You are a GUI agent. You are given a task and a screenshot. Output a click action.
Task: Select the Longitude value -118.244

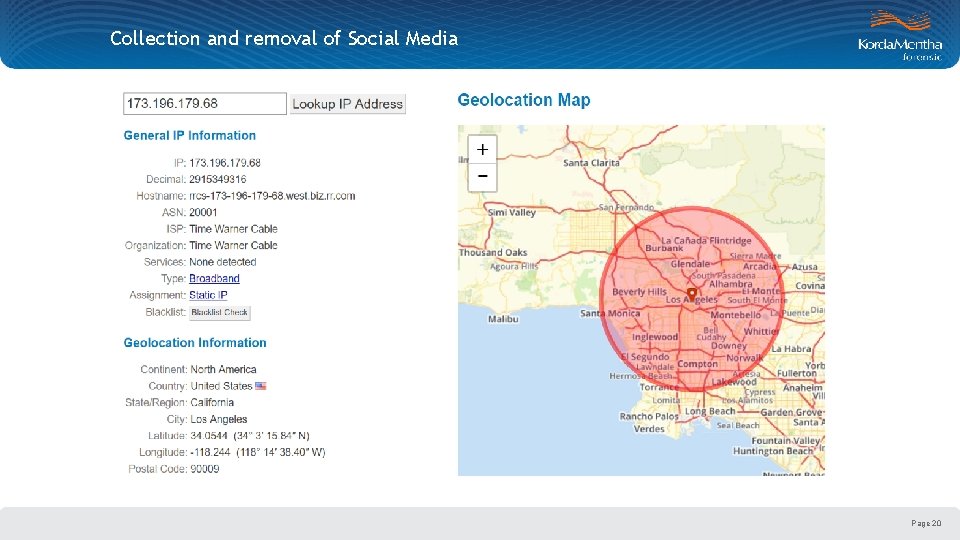[x=210, y=452]
